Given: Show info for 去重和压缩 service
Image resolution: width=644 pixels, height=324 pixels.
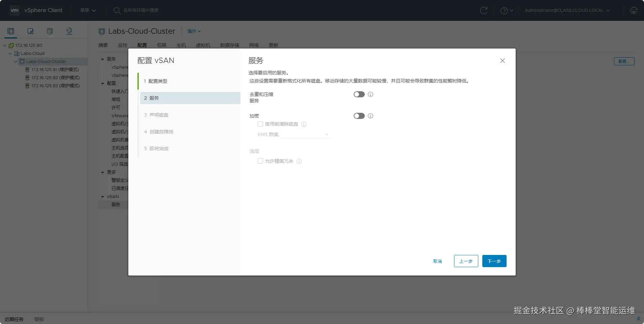Looking at the screenshot, I should coord(371,94).
